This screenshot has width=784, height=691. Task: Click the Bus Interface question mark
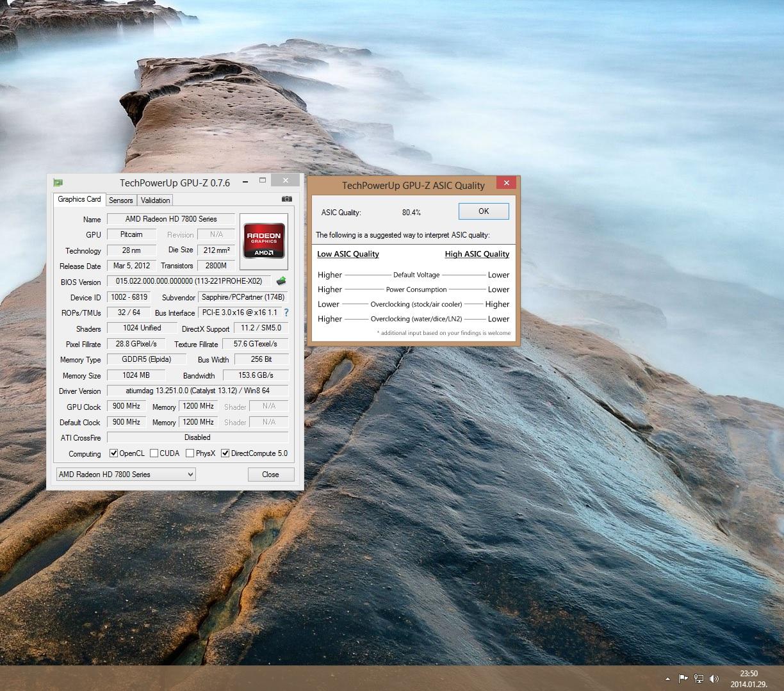(x=286, y=313)
